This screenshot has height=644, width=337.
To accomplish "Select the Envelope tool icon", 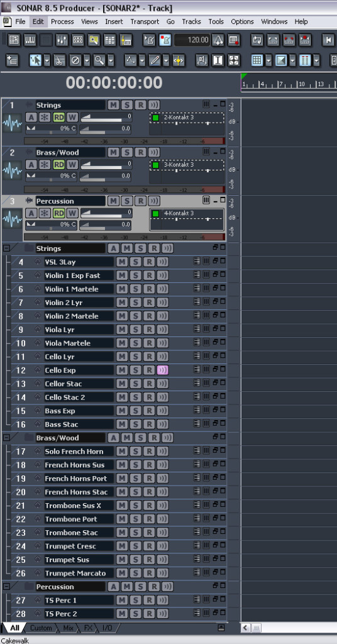I will [131, 60].
